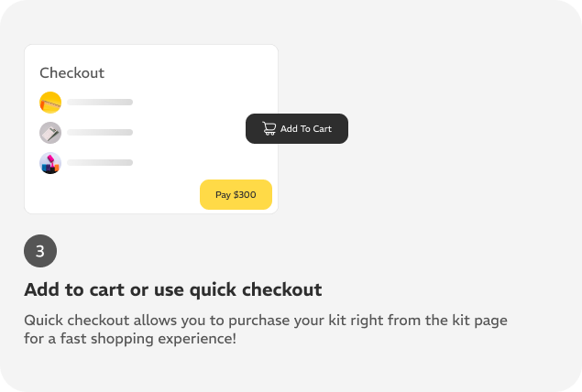Select the yellow measuring tape product thumbnail

click(50, 103)
